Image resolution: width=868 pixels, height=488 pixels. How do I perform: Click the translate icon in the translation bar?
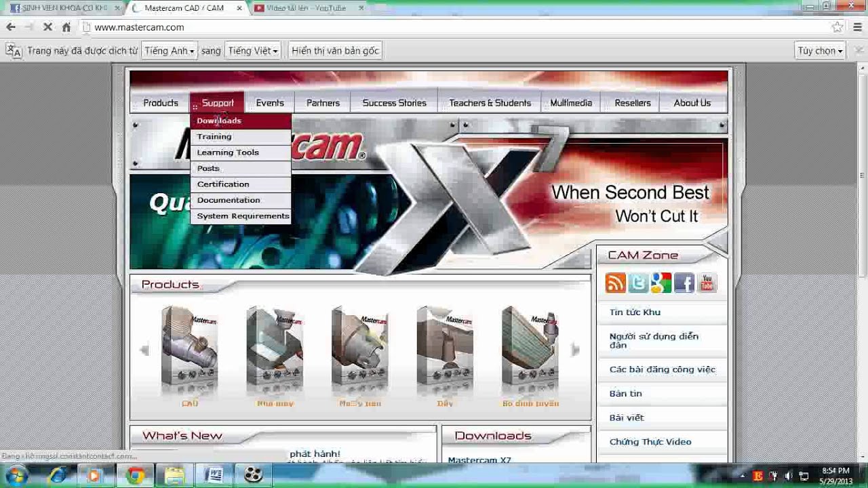pyautogui.click(x=14, y=51)
